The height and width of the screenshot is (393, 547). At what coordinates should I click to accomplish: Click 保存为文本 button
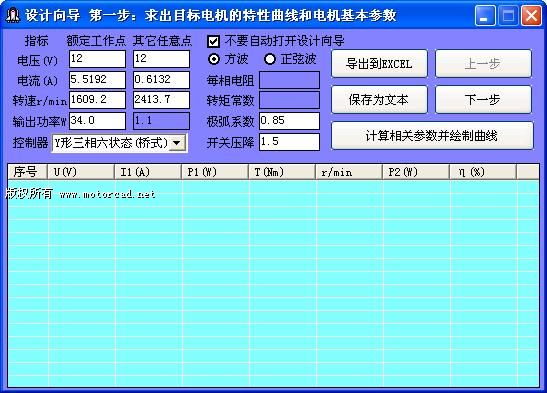pyautogui.click(x=379, y=100)
